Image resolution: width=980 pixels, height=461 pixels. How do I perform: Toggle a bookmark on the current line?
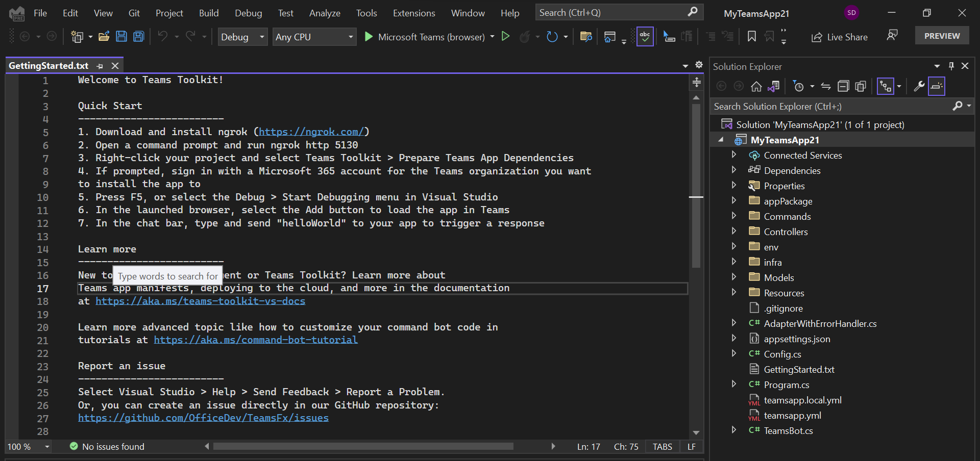click(752, 37)
